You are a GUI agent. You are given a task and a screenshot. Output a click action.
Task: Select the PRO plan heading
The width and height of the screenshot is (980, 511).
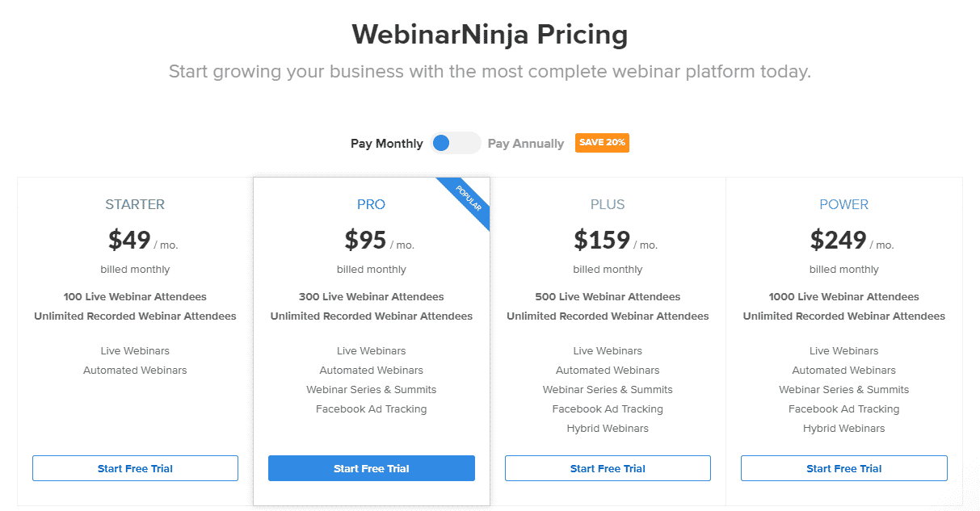coord(372,204)
